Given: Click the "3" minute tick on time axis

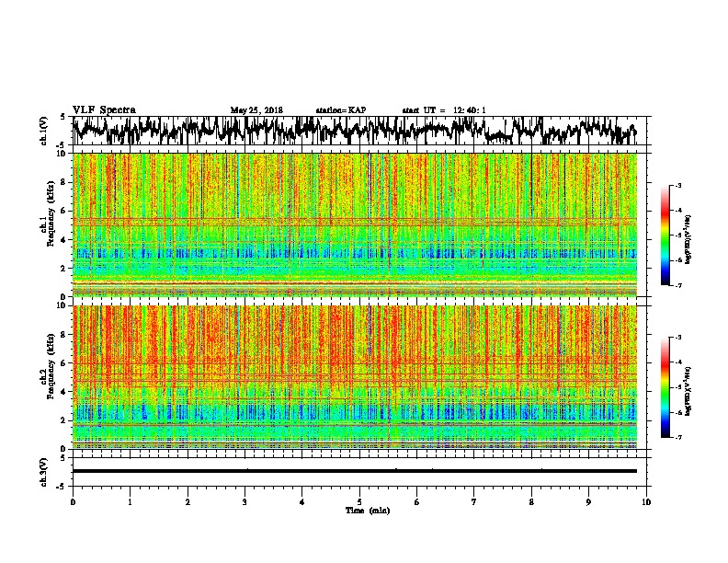Looking at the screenshot, I should [245, 502].
